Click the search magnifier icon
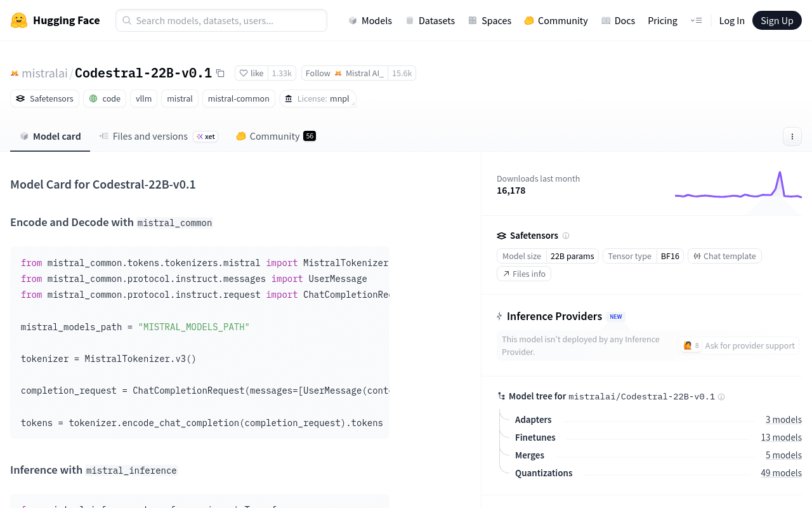This screenshot has height=508, width=812. click(x=127, y=20)
